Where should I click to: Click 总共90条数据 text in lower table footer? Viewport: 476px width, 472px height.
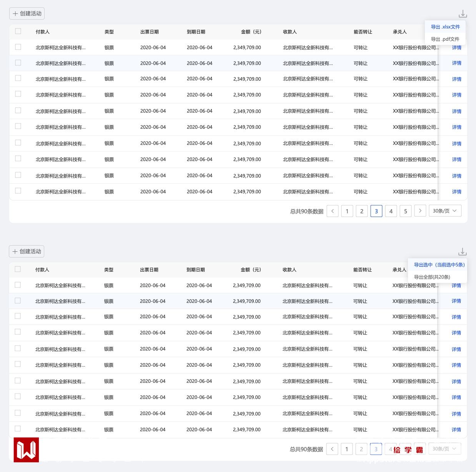coord(306,449)
